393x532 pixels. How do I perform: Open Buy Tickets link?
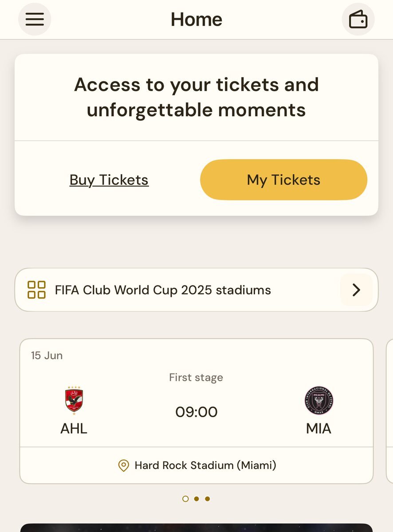(x=109, y=180)
